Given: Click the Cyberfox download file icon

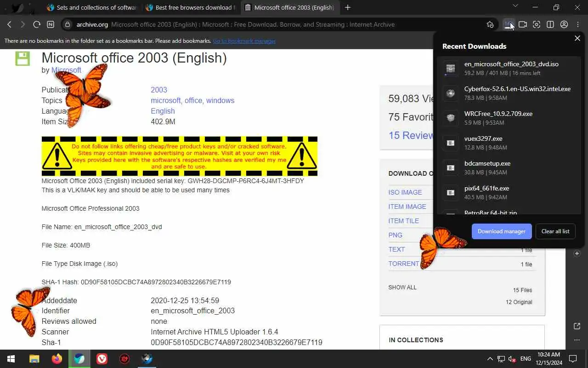Looking at the screenshot, I should coord(451,93).
